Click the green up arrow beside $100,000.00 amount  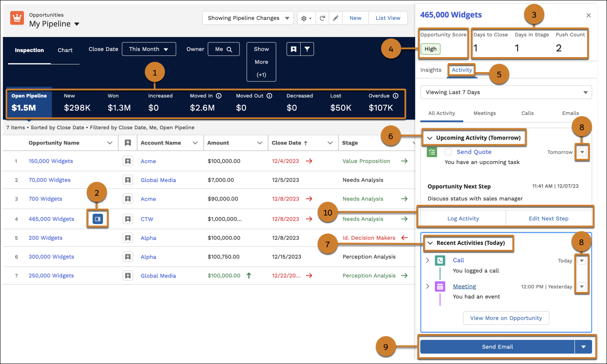pos(249,276)
